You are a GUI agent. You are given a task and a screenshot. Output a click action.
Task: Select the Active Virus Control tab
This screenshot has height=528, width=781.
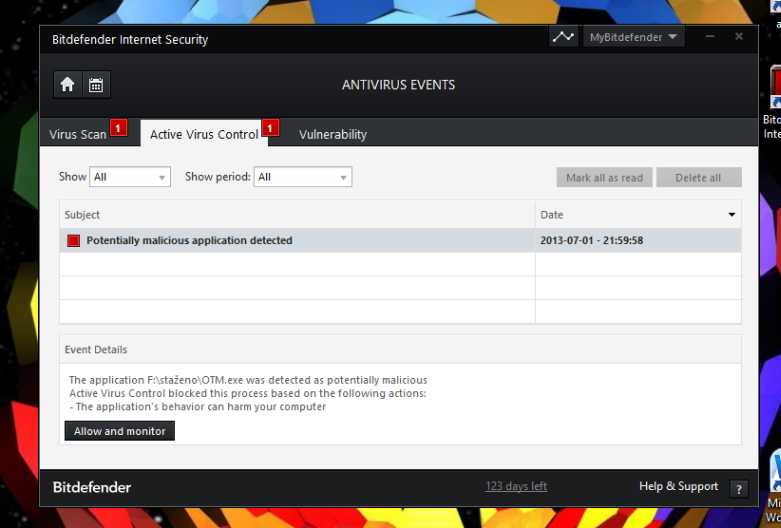tap(204, 135)
